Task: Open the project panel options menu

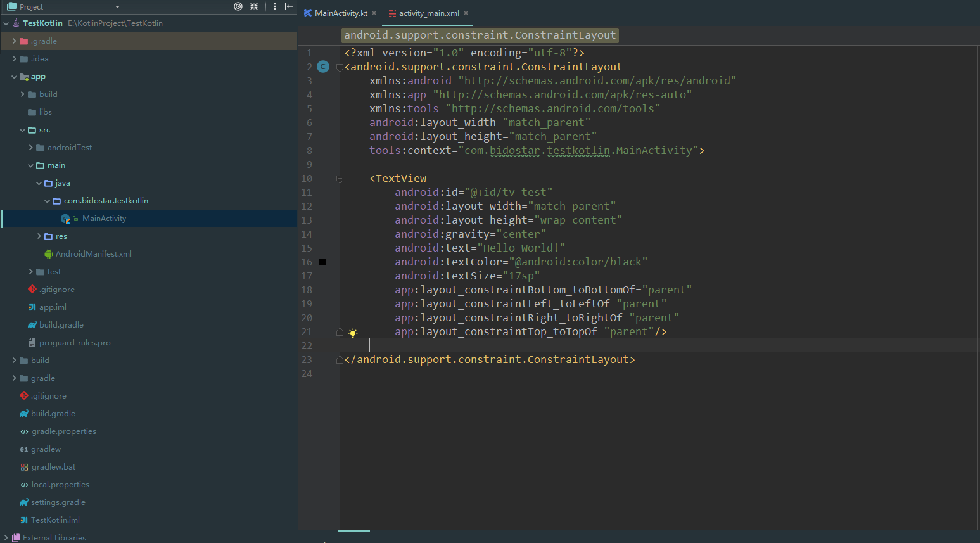Action: 274,6
